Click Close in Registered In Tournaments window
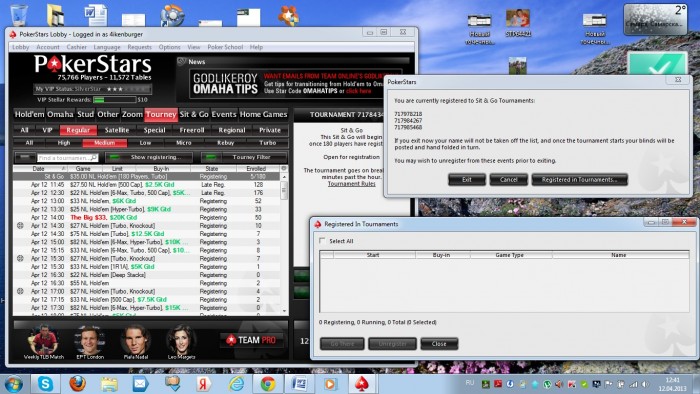Image resolution: width=700 pixels, height=394 pixels. point(439,344)
